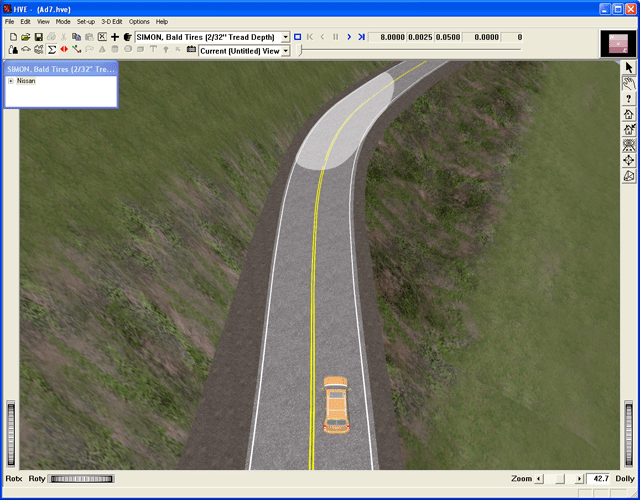Click the sigma summation toolbar icon
The image size is (640, 500).
51,49
